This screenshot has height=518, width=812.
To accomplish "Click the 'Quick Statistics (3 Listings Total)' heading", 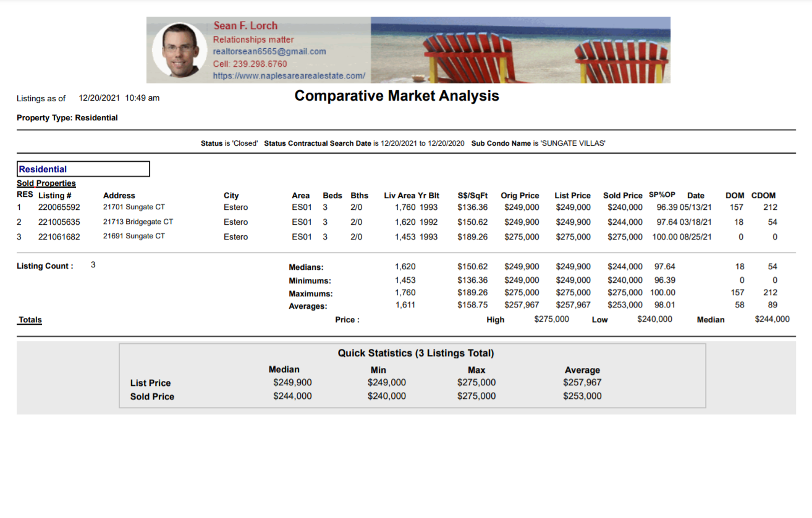I will click(416, 354).
